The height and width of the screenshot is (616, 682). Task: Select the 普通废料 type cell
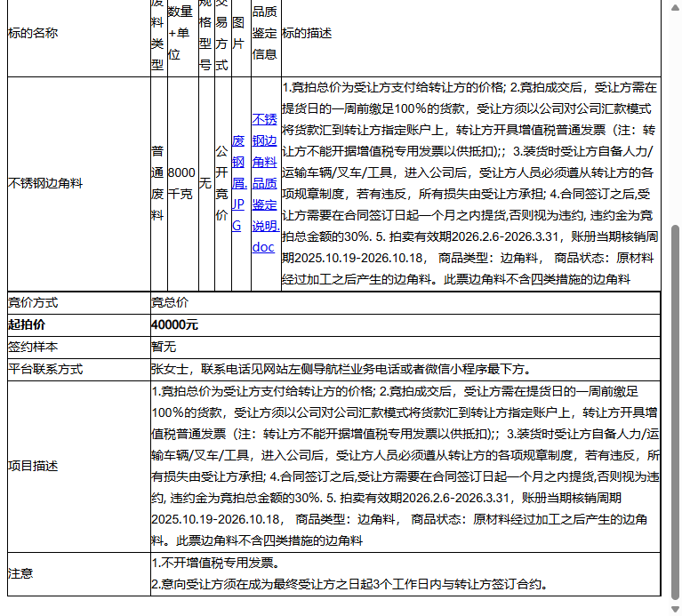click(x=159, y=184)
